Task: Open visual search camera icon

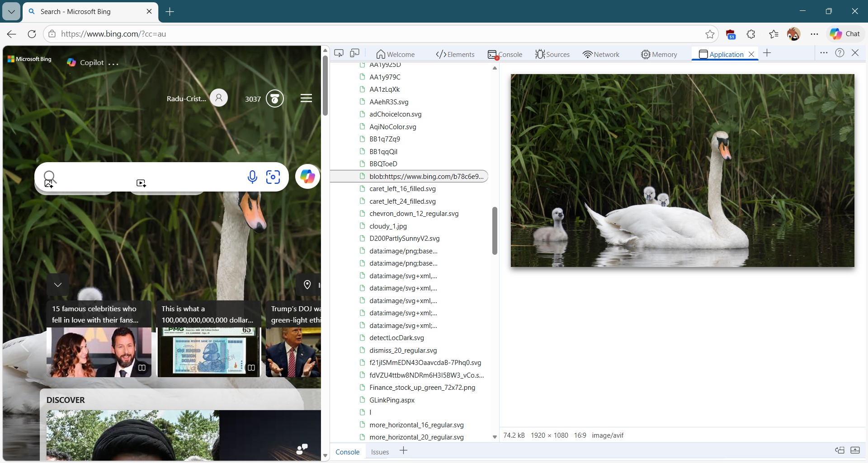Action: pos(273,177)
